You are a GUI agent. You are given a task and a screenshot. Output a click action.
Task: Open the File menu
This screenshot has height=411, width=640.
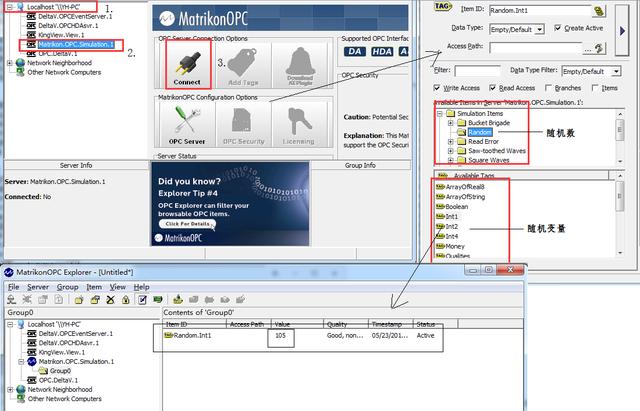click(13, 287)
